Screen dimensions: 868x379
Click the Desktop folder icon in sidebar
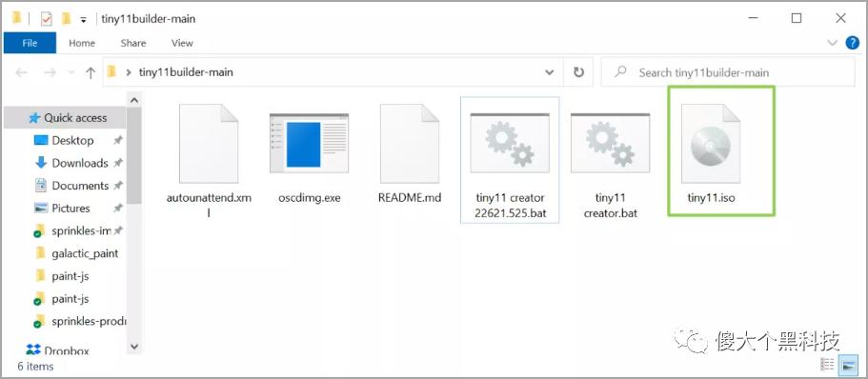tap(41, 141)
